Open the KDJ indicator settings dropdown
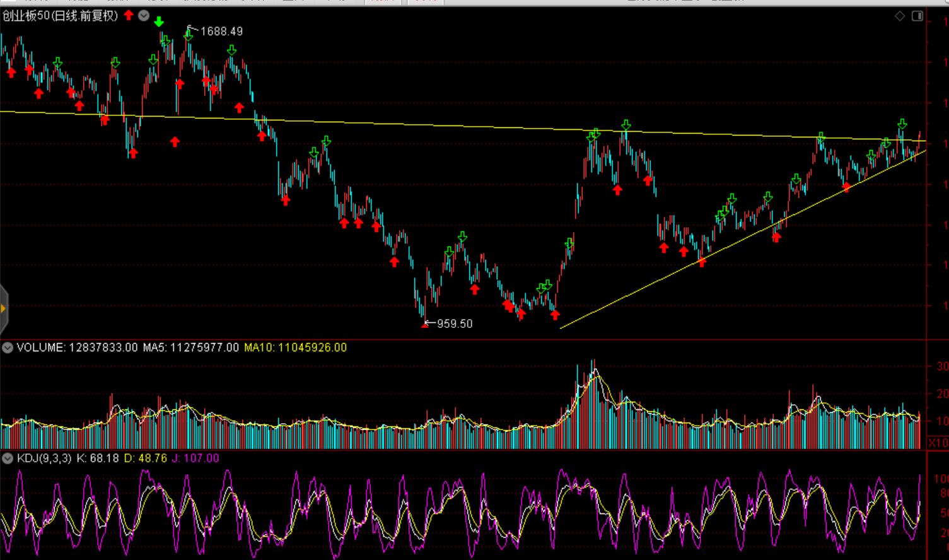Image resolution: width=949 pixels, height=560 pixels. tap(8, 458)
